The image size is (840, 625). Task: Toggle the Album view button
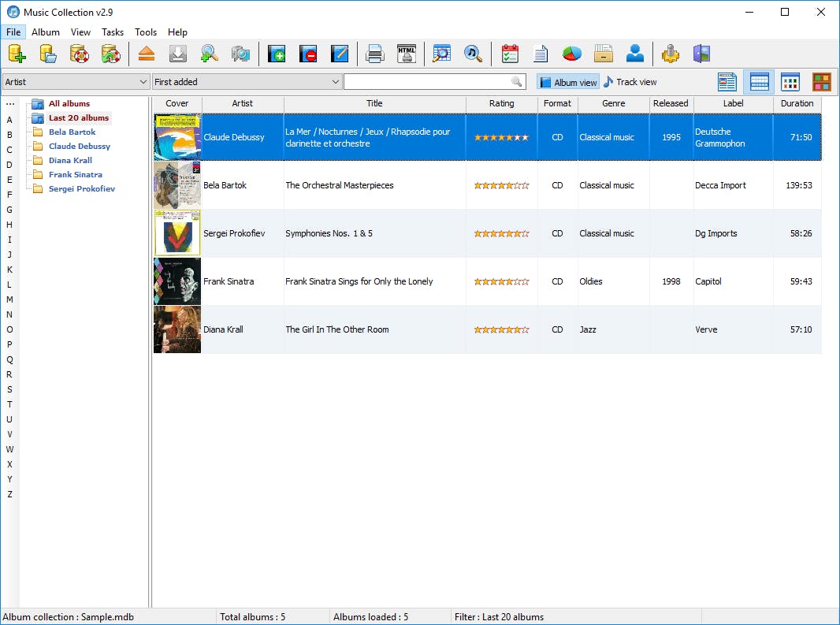coord(568,82)
